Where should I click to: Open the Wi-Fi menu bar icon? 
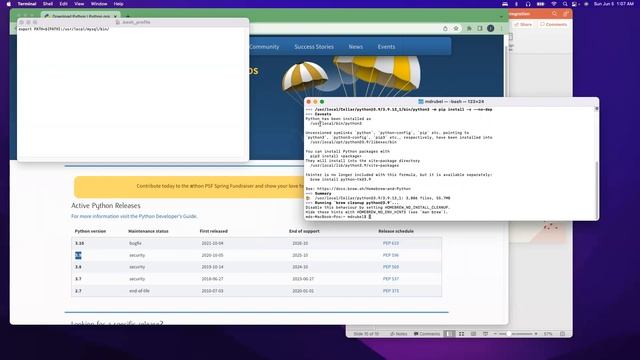554,4
